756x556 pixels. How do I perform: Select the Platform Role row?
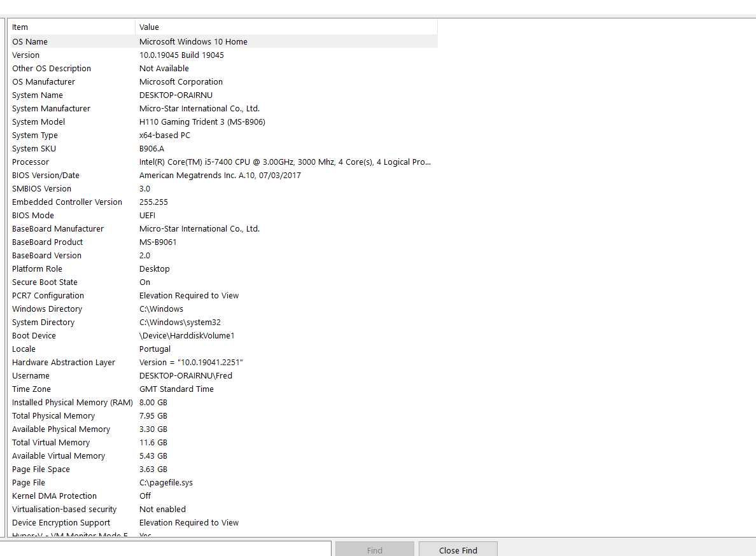[x=223, y=269]
